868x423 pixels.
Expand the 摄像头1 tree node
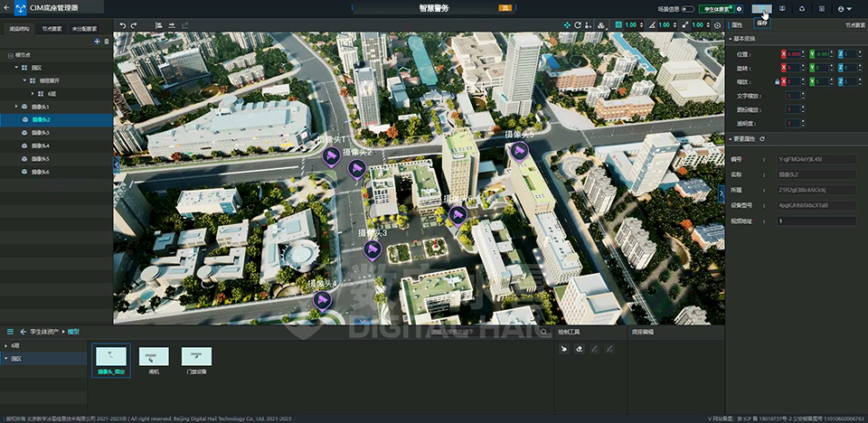click(x=14, y=107)
